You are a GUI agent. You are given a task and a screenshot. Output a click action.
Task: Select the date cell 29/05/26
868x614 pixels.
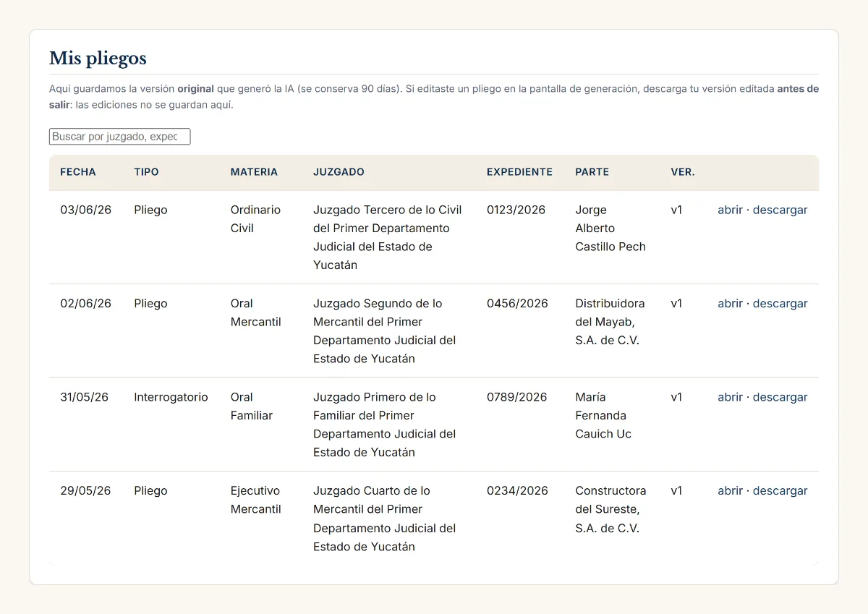(x=85, y=490)
